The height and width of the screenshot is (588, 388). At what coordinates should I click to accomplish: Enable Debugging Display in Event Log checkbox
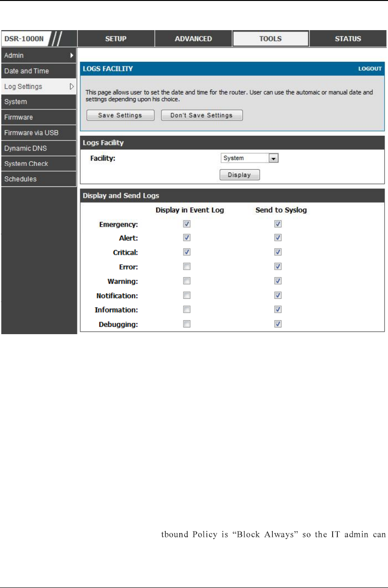click(187, 324)
